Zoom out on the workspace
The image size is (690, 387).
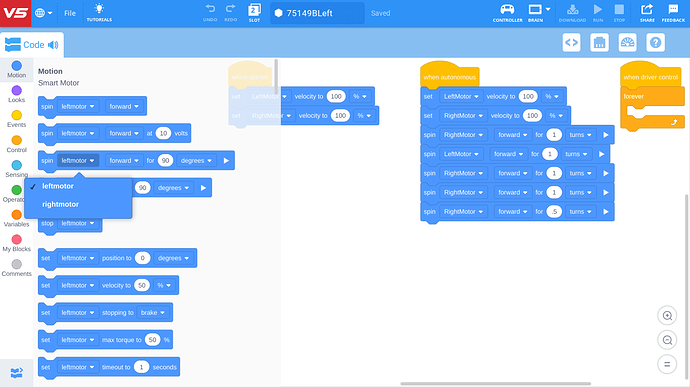click(667, 340)
